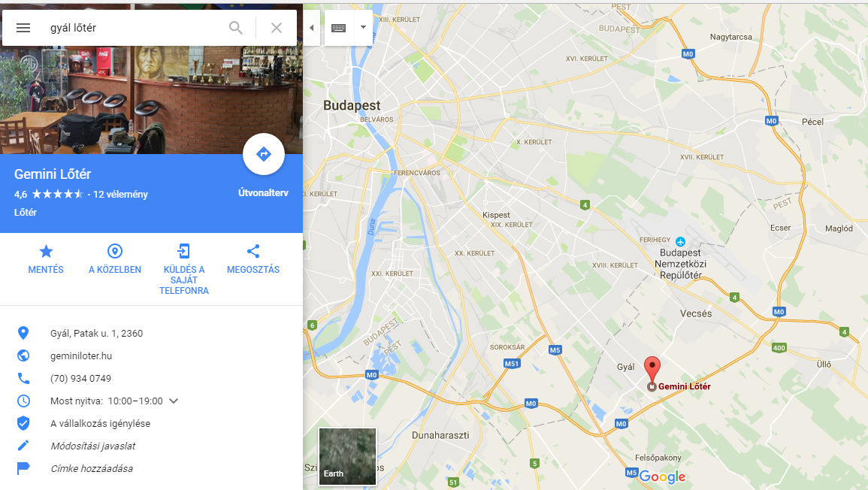This screenshot has width=868, height=490.
Task: Click the phone number (70) 934 0749
Action: (x=81, y=379)
